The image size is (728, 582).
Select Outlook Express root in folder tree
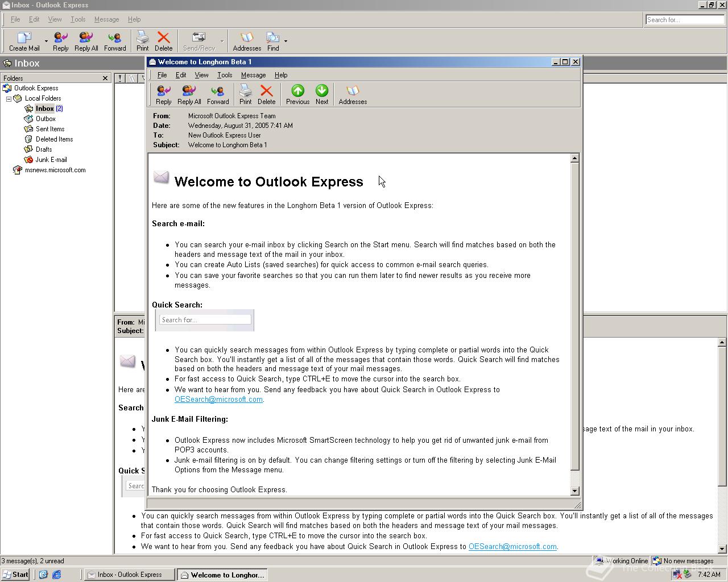coord(36,88)
